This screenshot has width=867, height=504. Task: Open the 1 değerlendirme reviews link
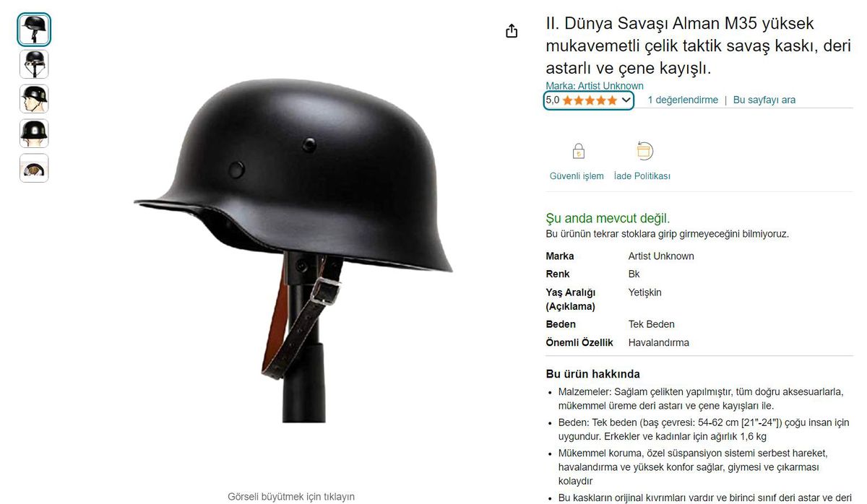click(683, 100)
